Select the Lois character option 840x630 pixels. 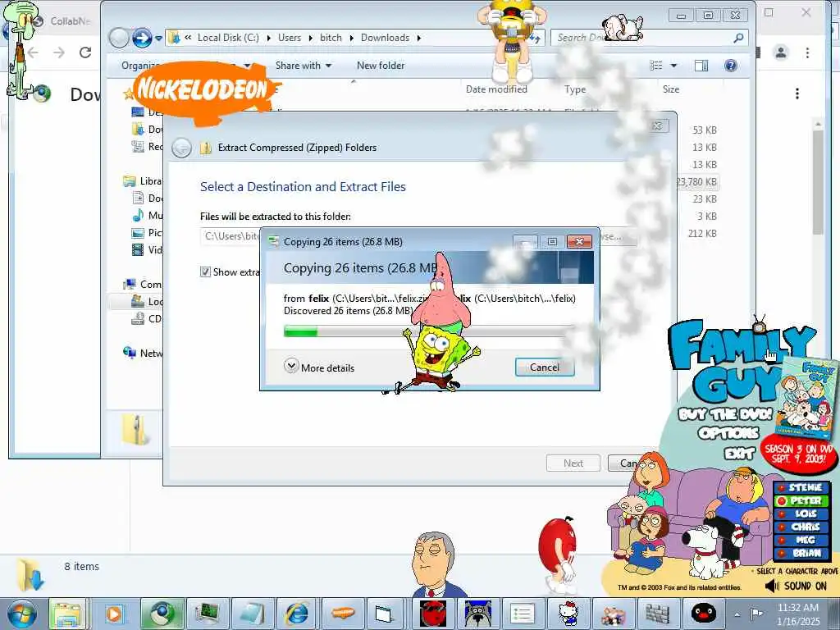tap(801, 514)
